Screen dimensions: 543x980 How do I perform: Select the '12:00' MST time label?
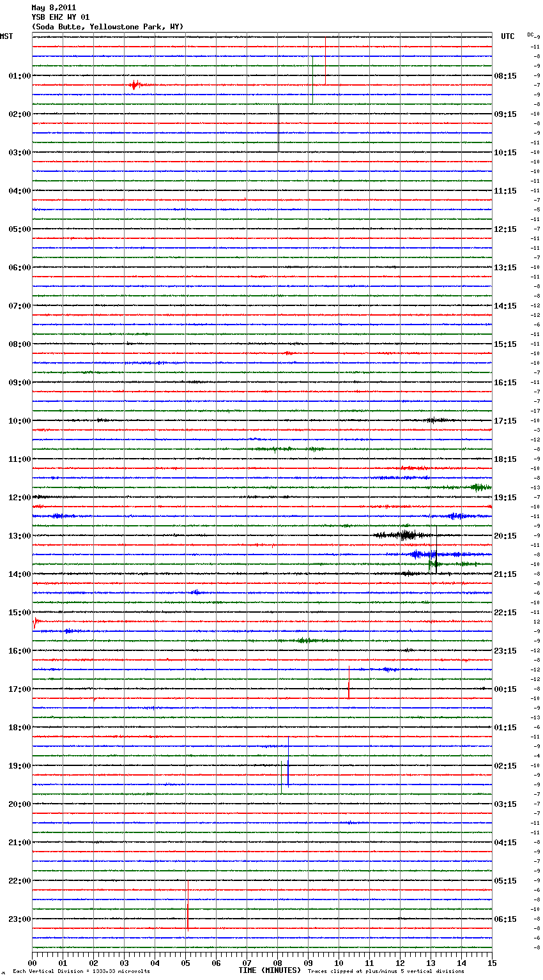click(20, 497)
